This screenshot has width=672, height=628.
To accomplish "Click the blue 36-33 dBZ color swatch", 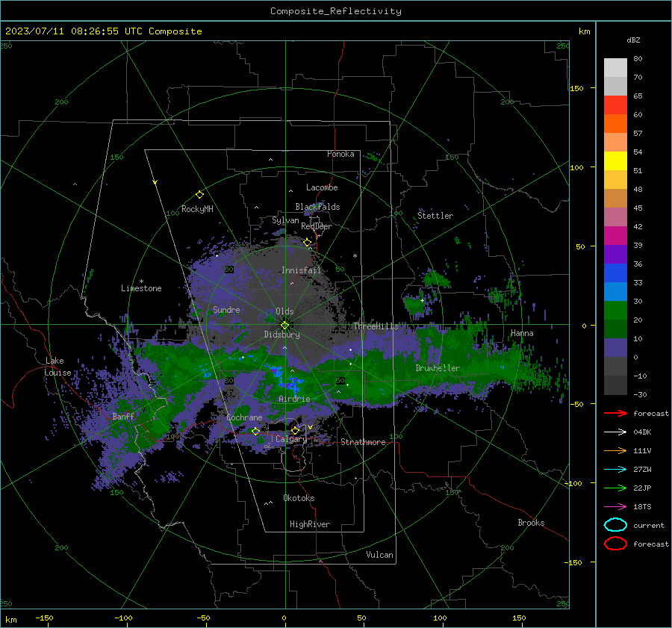I will [x=615, y=273].
